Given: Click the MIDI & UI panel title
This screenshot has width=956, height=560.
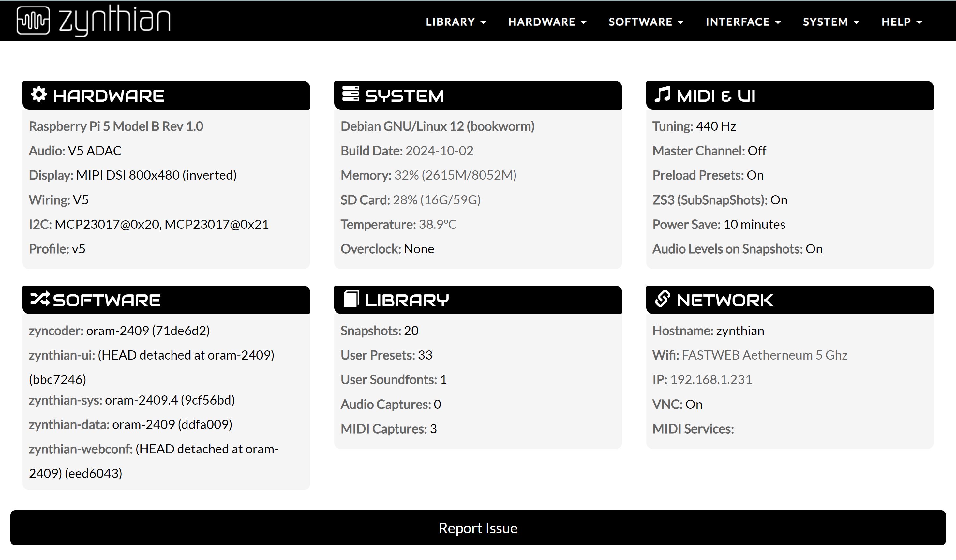Looking at the screenshot, I should click(x=716, y=96).
